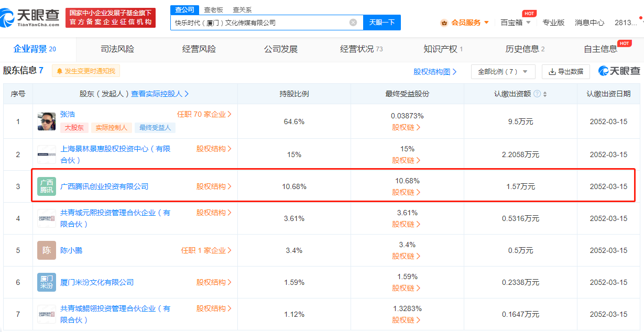This screenshot has width=644, height=332.
Task: Click the 天眼查 logo
Action: click(29, 16)
